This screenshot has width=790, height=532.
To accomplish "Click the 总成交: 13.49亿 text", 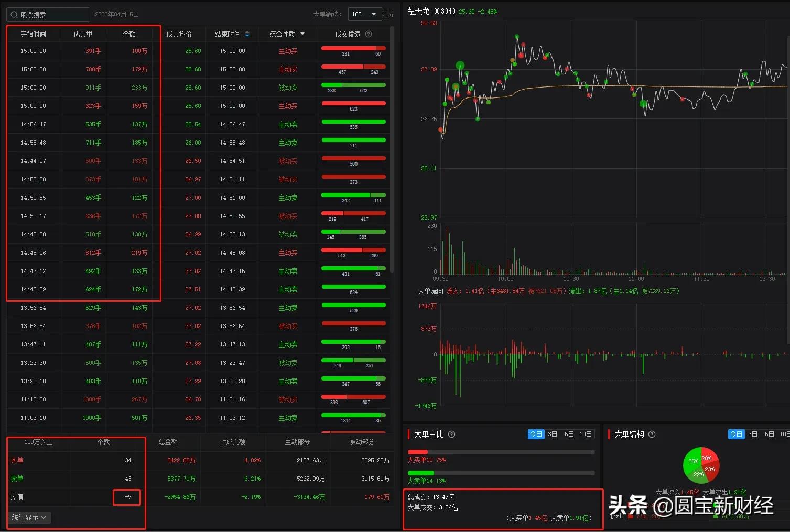I will click(431, 497).
